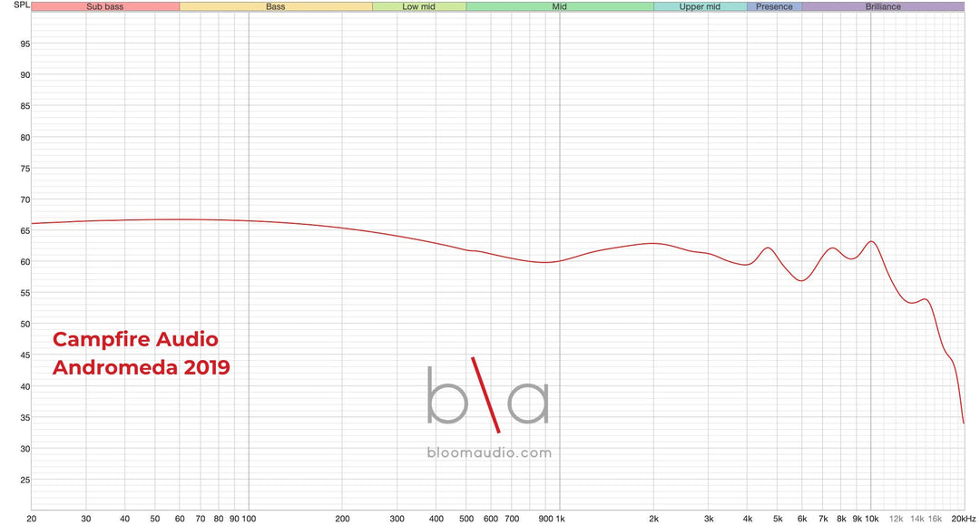Click the 60 frequency axis label on bottom
The height and width of the screenshot is (525, 980).
(x=180, y=519)
